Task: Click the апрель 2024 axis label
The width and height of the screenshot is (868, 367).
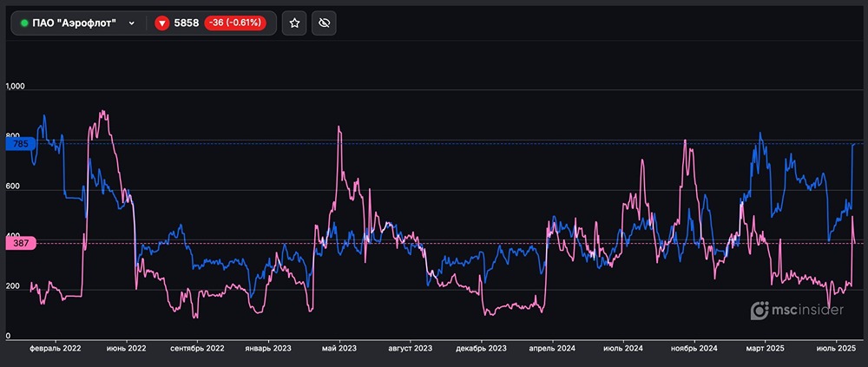Action: [x=551, y=348]
